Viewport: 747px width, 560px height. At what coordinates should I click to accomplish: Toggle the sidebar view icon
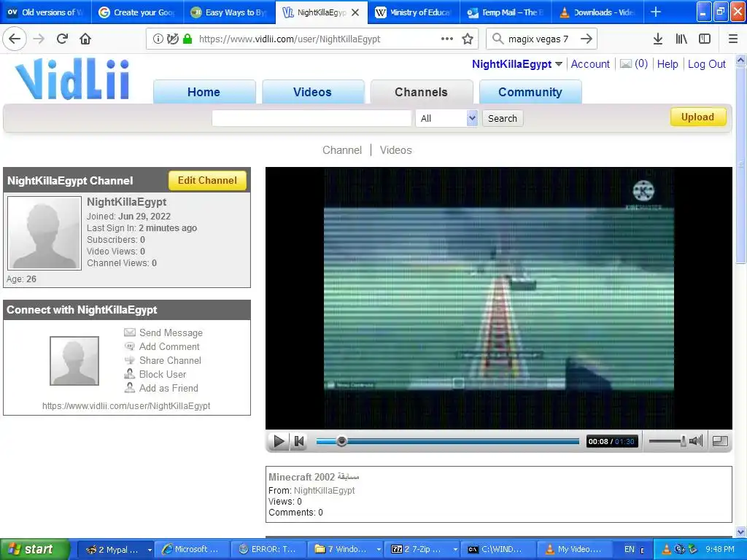click(705, 39)
